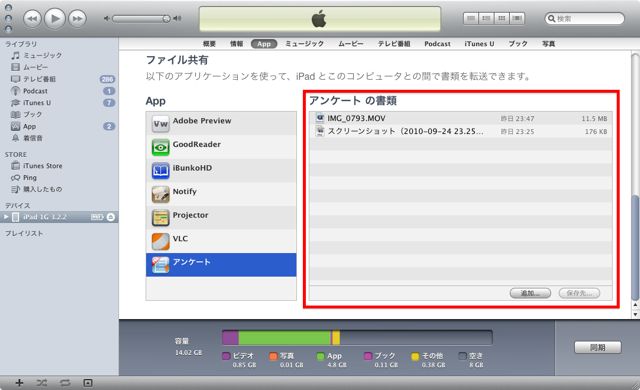
Task: Click the search field in toolbar
Action: (584, 18)
